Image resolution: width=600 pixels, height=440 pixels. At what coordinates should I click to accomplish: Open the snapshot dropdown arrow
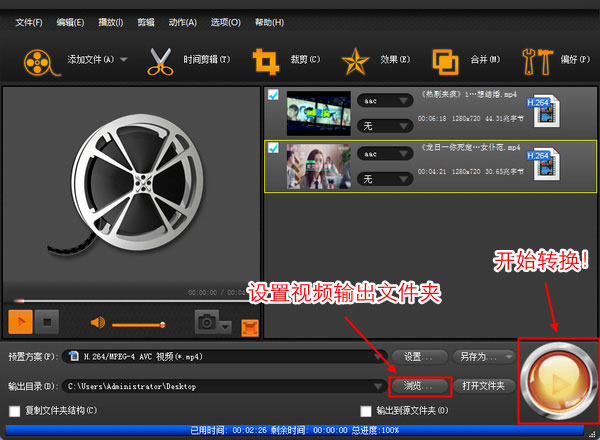(226, 327)
